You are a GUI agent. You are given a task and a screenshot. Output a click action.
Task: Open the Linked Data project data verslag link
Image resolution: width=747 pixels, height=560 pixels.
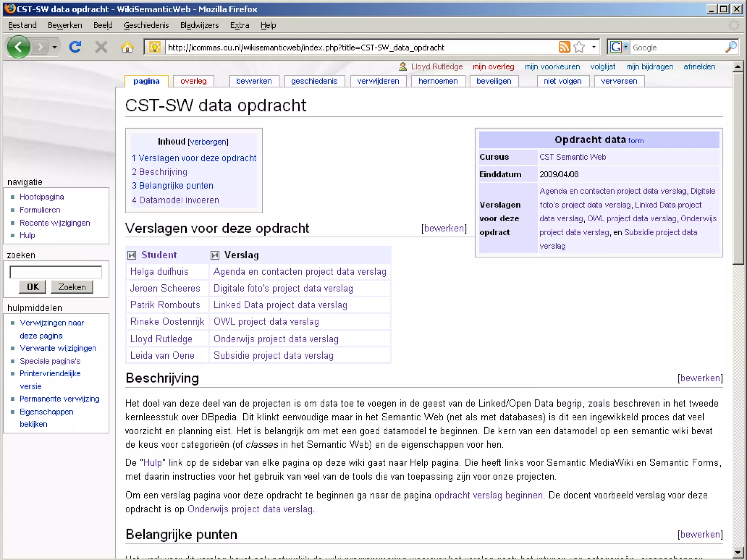click(x=280, y=305)
